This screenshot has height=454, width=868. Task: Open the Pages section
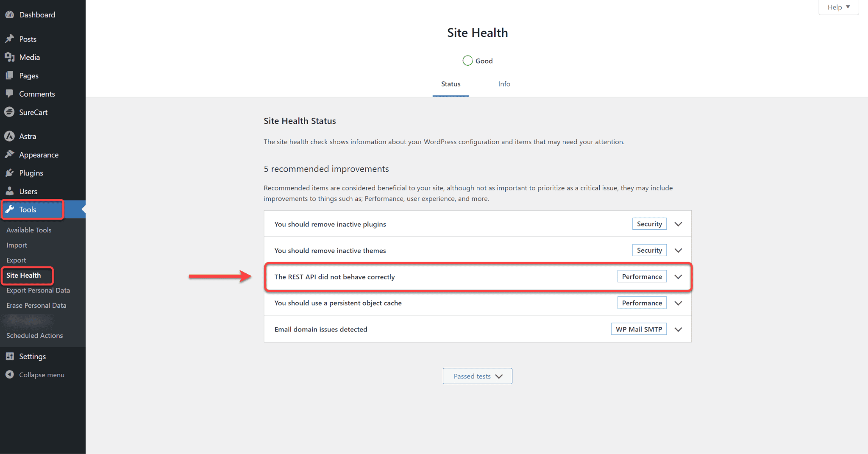(x=28, y=75)
